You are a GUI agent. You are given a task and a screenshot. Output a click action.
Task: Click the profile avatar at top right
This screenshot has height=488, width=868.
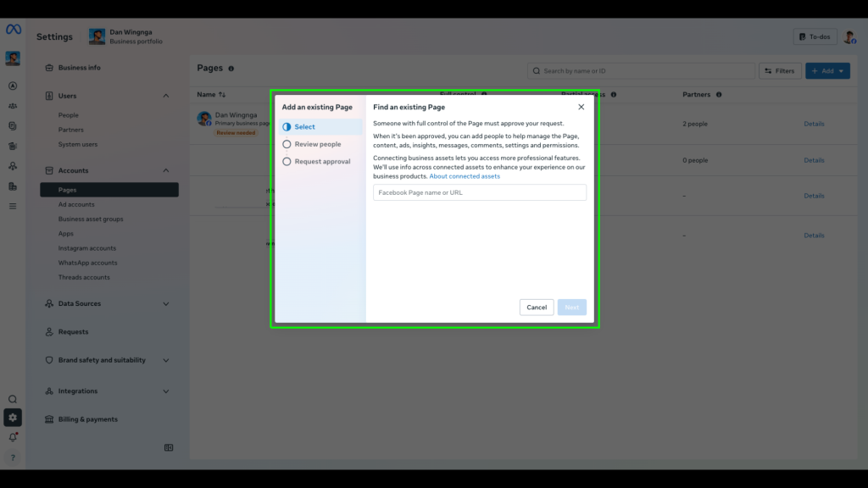pos(849,37)
